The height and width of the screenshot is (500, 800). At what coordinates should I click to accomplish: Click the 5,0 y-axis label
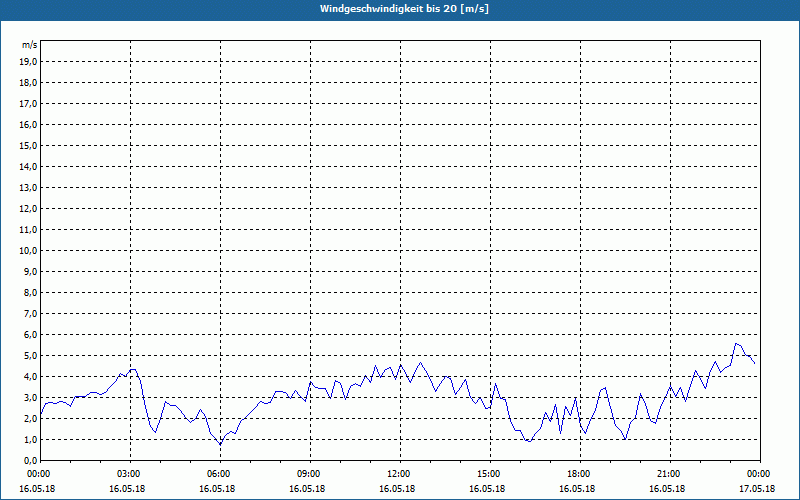point(30,355)
